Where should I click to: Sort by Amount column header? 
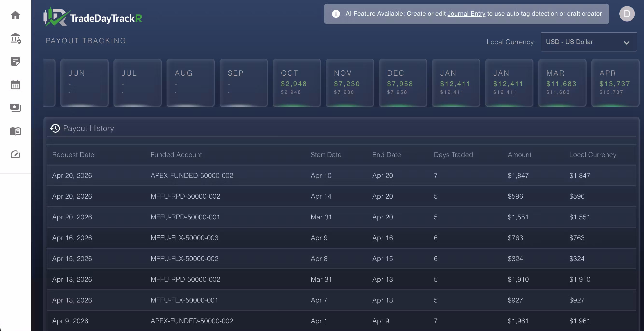coord(519,155)
